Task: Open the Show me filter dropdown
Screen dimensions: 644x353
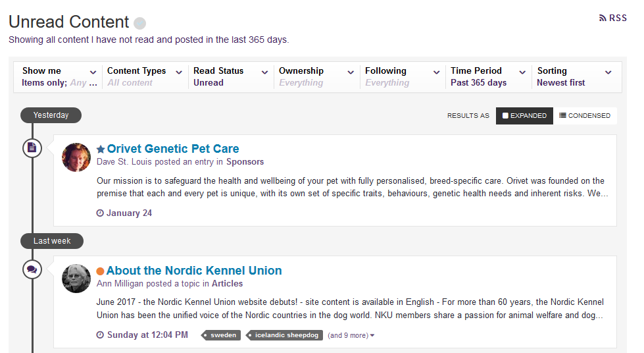Action: [x=59, y=76]
